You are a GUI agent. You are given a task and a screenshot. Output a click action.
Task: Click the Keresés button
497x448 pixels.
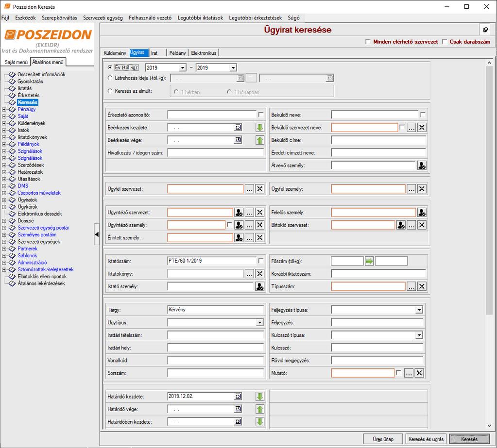click(x=469, y=439)
